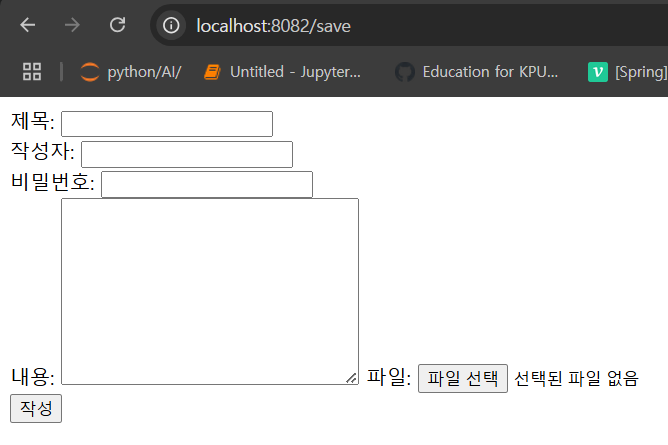Image resolution: width=668 pixels, height=445 pixels.
Task: Open the Untitled - Jupyter bookmark
Action: click(x=282, y=72)
